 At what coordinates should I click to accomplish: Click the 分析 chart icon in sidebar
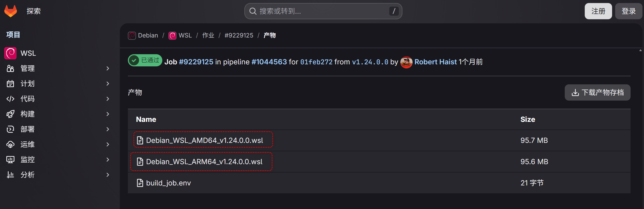(x=10, y=175)
